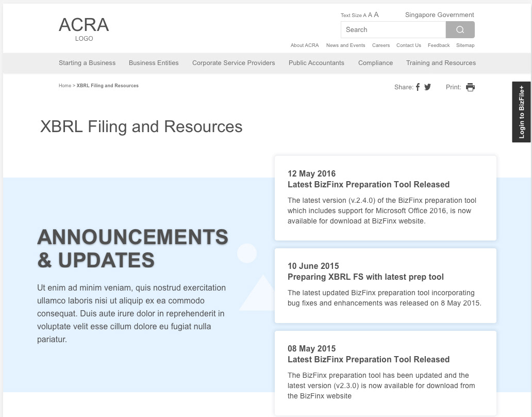Click the printer icon
The width and height of the screenshot is (532, 417).
(x=470, y=87)
